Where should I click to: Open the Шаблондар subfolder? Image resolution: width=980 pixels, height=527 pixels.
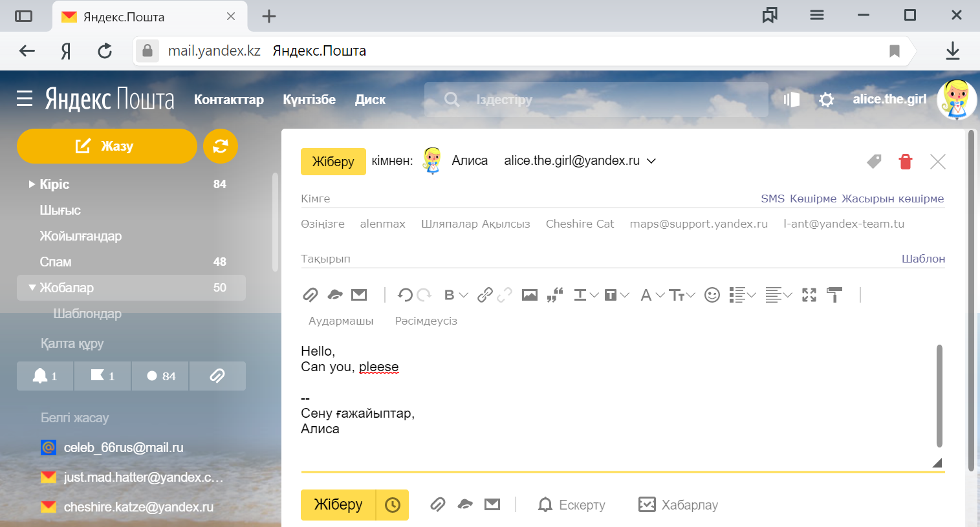coord(87,314)
